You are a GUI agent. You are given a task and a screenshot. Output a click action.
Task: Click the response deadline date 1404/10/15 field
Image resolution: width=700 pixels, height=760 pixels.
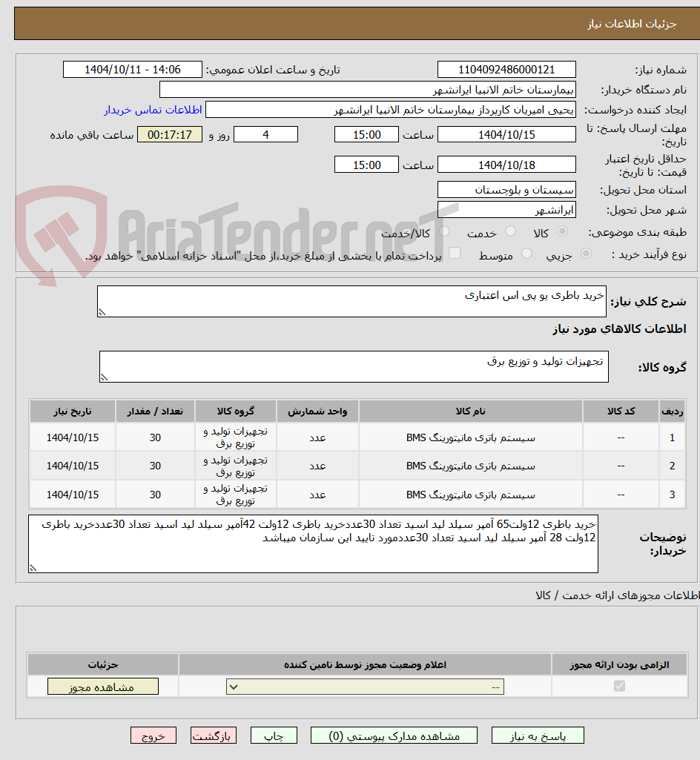tap(506, 135)
